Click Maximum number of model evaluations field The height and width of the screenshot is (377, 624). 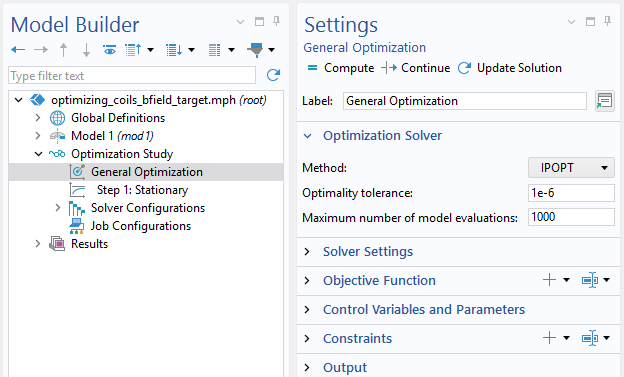(x=571, y=217)
